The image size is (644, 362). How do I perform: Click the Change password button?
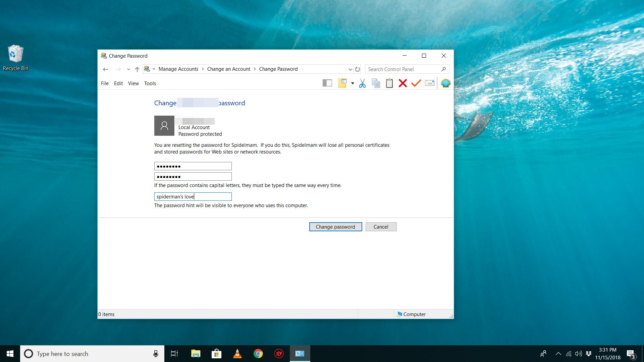click(x=335, y=227)
